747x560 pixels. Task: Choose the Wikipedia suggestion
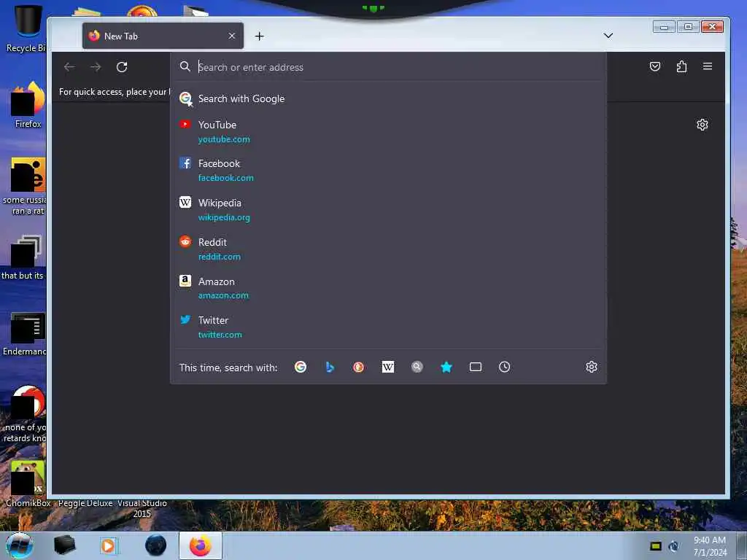click(388, 209)
